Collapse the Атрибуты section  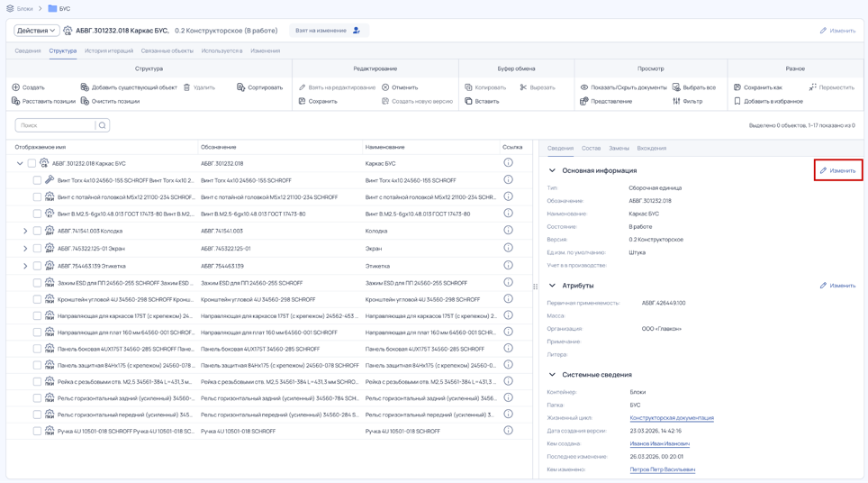coord(552,286)
